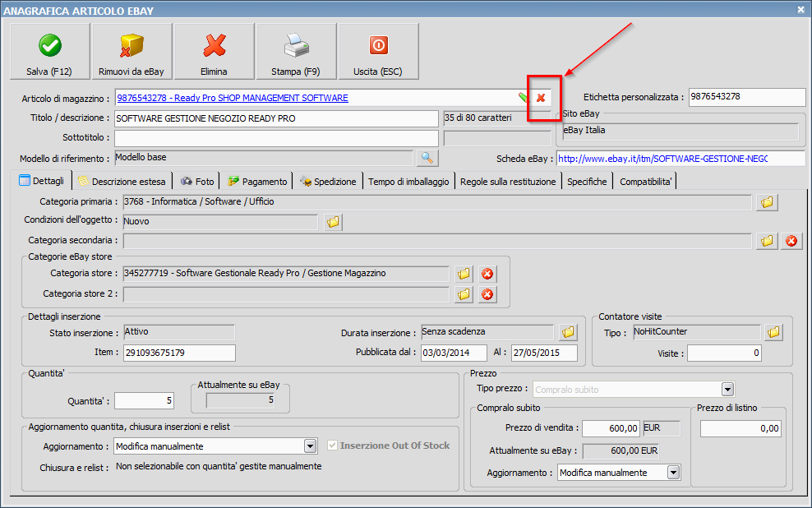This screenshot has height=508, width=812.
Task: Click the Quantita' input field
Action: coord(144,400)
